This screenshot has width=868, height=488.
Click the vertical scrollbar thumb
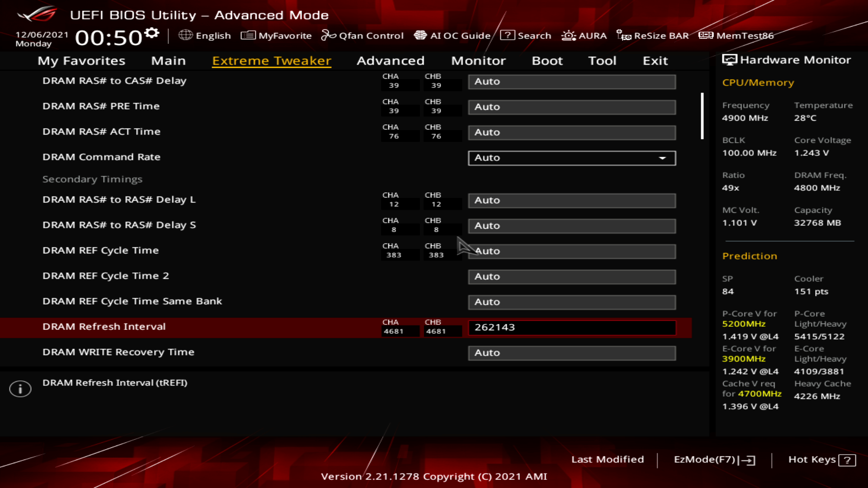click(702, 116)
